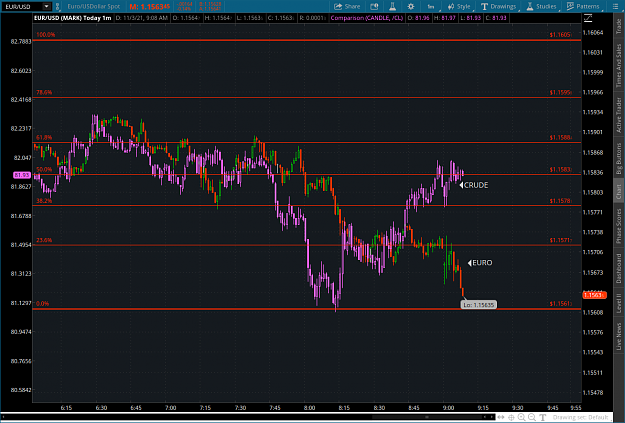Click the horizontal chart scrollbar thumb
The width and height of the screenshot is (625, 423).
(x=426, y=417)
